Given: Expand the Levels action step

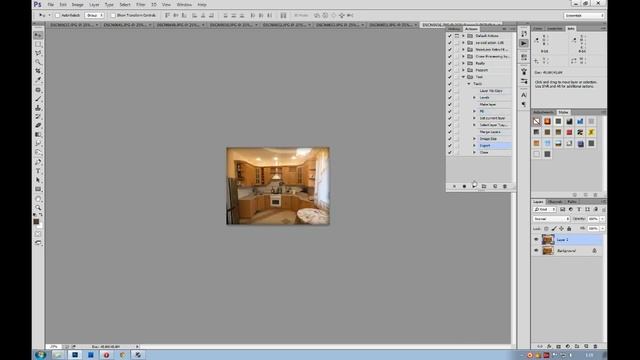Looking at the screenshot, I should [474, 98].
